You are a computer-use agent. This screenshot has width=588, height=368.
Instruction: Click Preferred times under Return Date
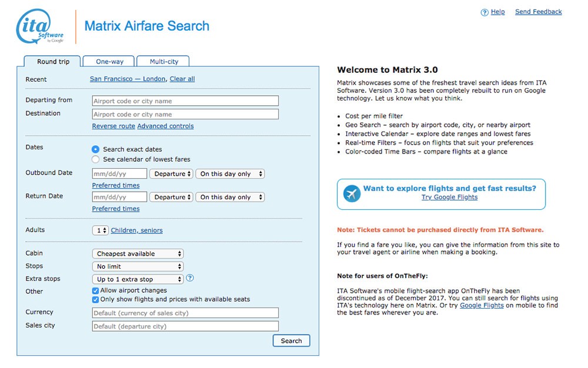(x=116, y=208)
